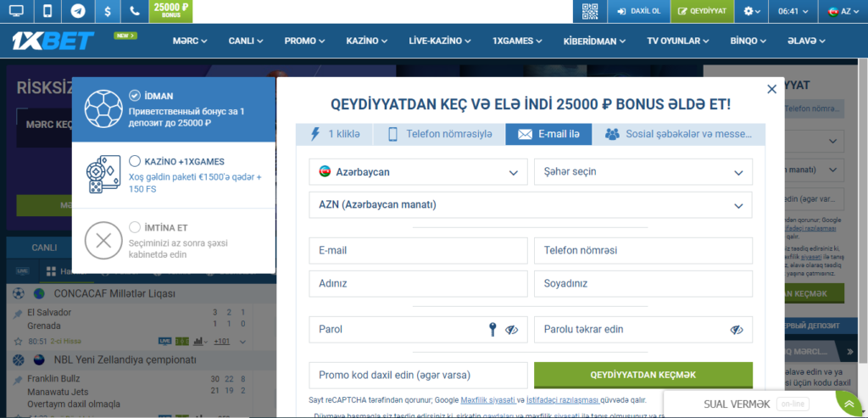Open the mobile apps phone icon

click(47, 11)
